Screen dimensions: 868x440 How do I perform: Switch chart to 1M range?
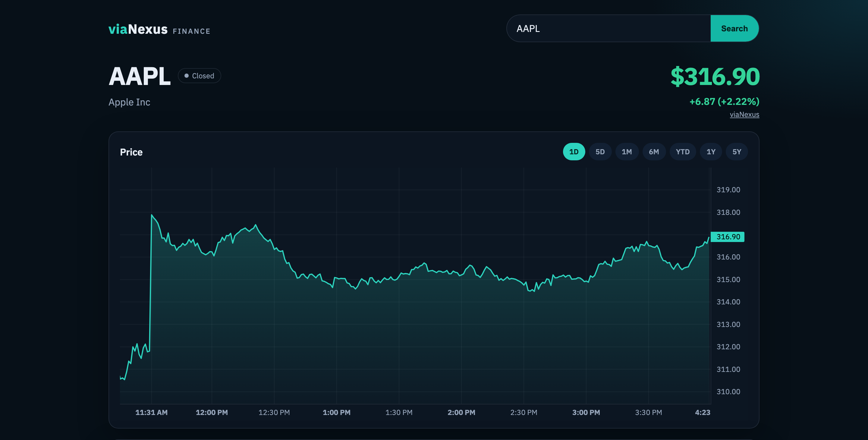pos(627,152)
